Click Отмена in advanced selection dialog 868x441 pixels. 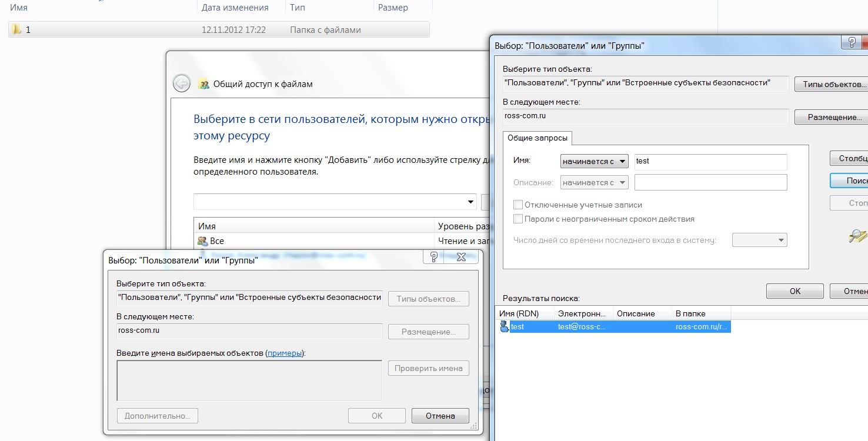849,291
